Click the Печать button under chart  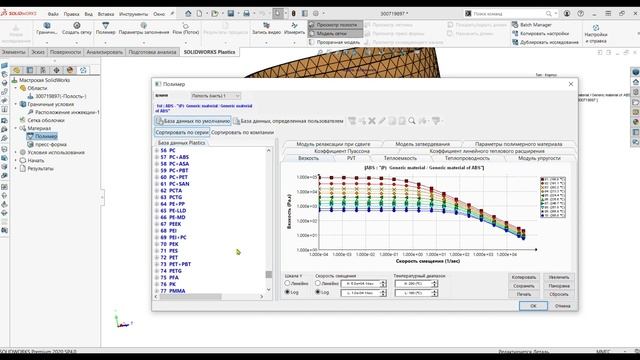524,294
